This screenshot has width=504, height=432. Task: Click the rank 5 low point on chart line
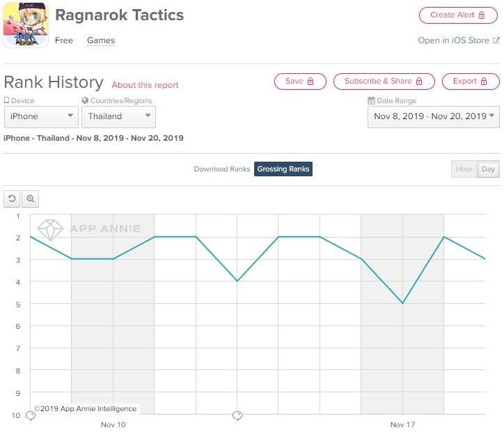pyautogui.click(x=402, y=303)
